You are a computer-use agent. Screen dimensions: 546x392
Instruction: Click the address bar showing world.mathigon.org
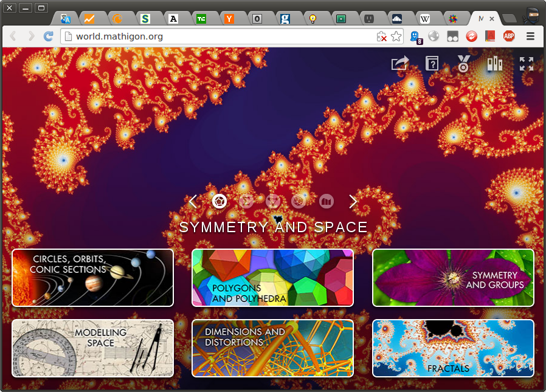point(219,36)
